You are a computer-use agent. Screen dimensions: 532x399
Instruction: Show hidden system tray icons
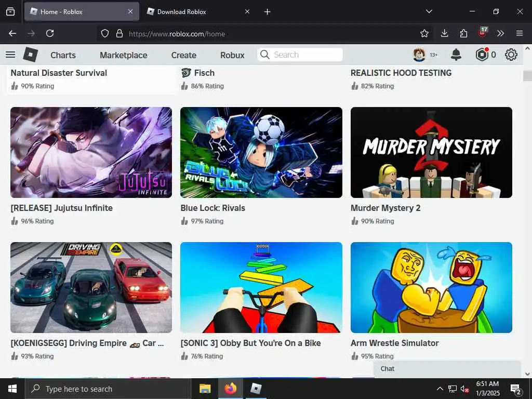click(x=440, y=389)
